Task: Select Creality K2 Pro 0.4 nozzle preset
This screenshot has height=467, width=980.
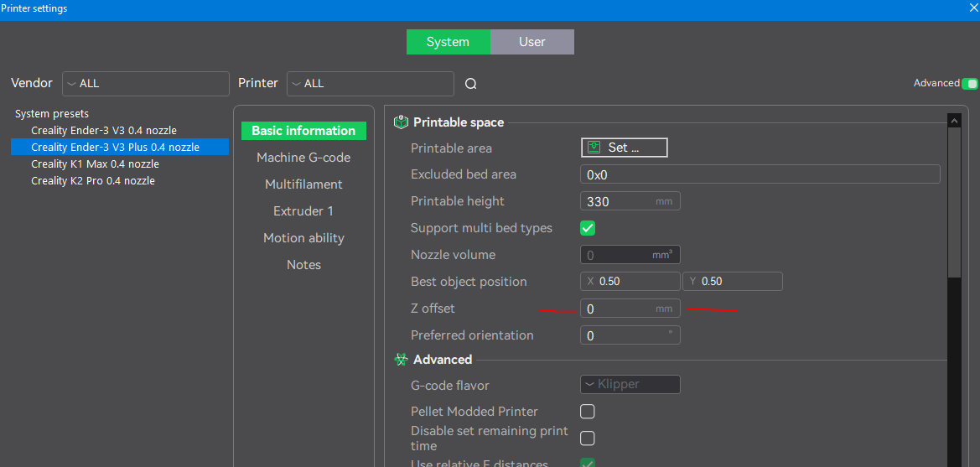Action: coord(93,181)
